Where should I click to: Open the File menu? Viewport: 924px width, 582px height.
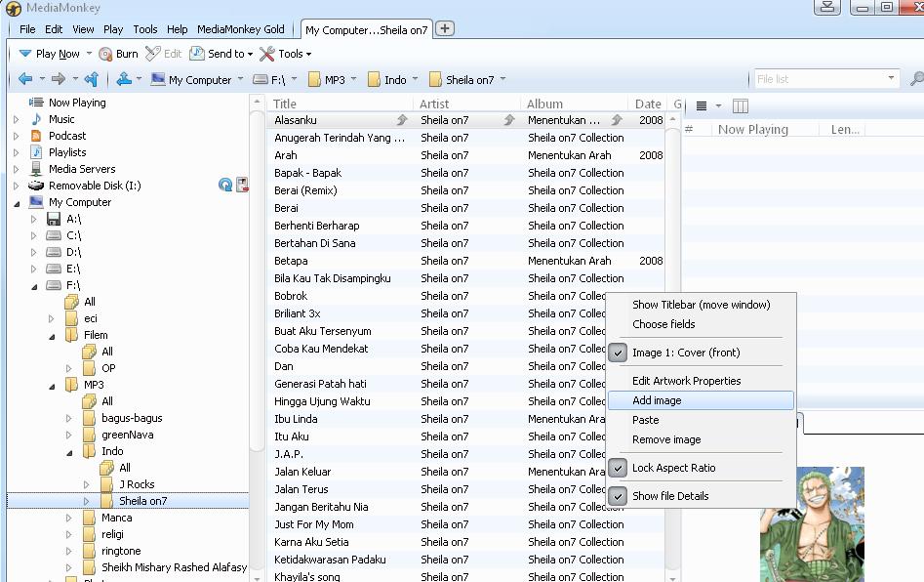coord(27,29)
